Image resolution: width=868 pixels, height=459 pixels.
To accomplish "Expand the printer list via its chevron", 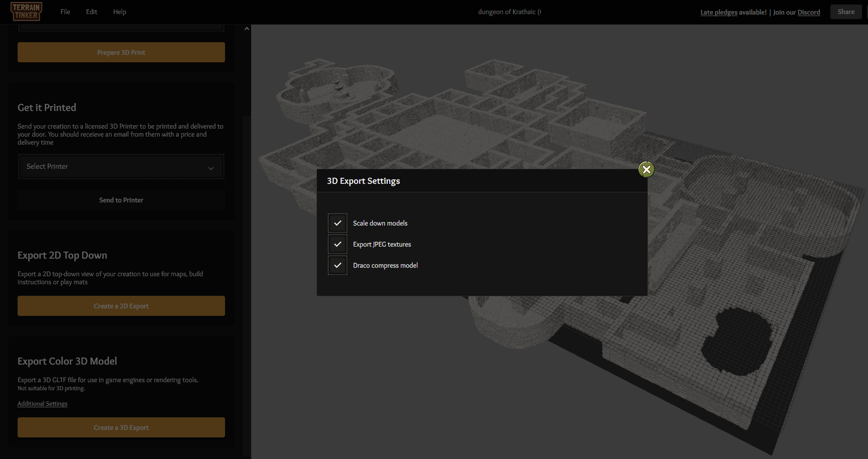I will 211,168.
